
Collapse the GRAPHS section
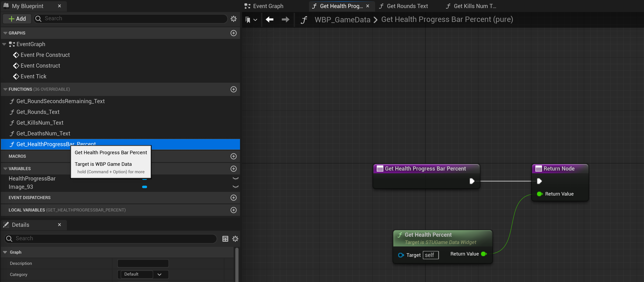pos(5,33)
